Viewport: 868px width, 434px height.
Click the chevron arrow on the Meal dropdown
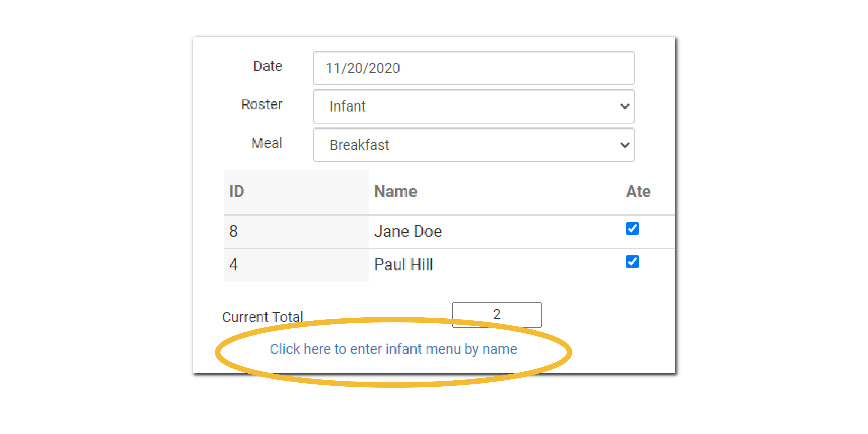click(x=624, y=145)
